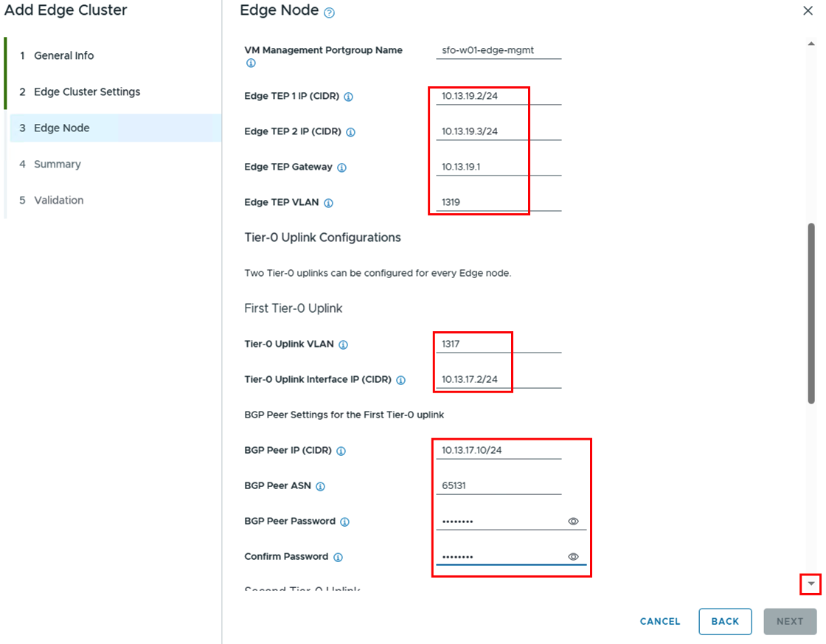This screenshot has height=644, width=826.
Task: Click info icon beside BGP Peer ASN
Action: [x=320, y=486]
